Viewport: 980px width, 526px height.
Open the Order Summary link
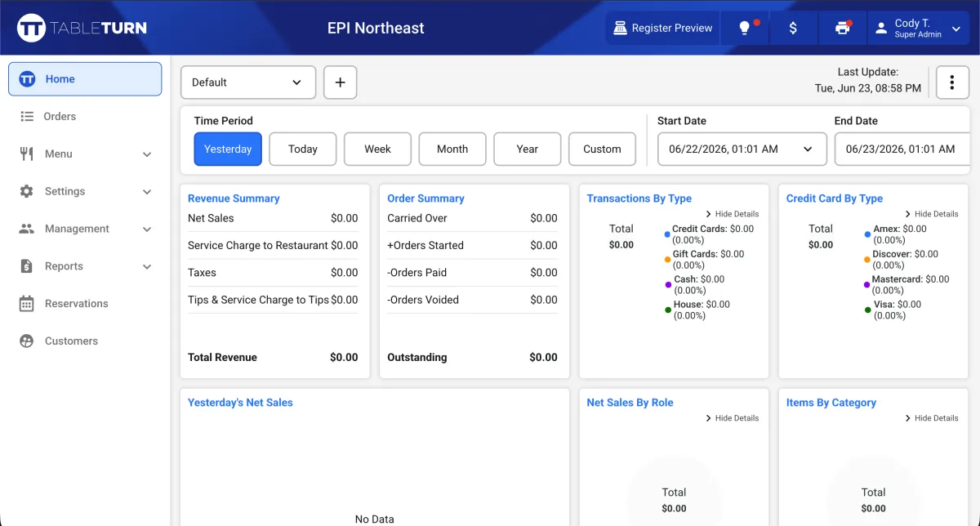(425, 198)
